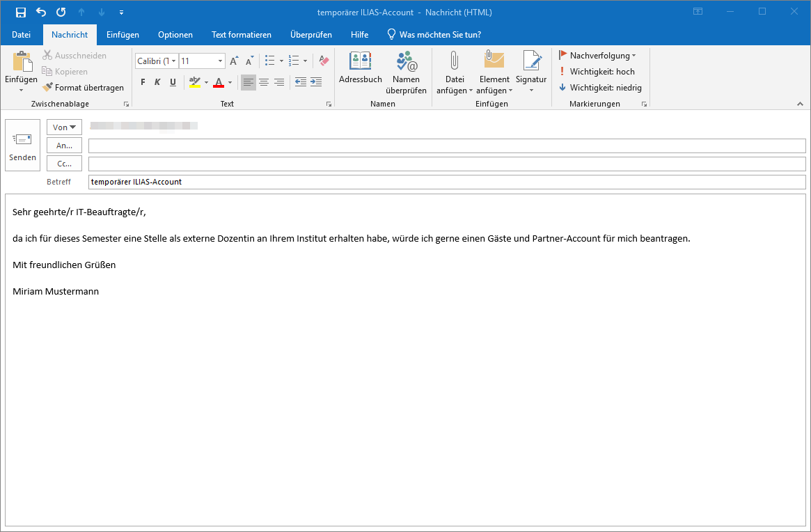
Task: Toggle Wichtigkeit: niedrig
Action: (601, 88)
